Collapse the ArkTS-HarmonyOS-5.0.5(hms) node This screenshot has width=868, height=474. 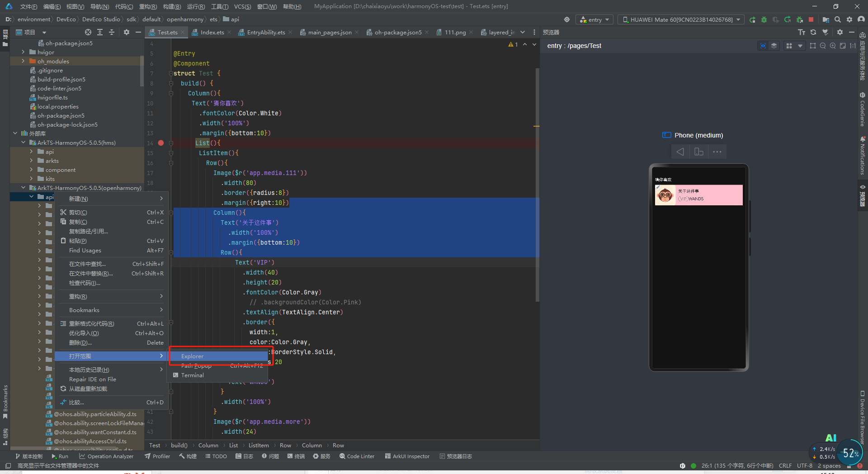[24, 142]
